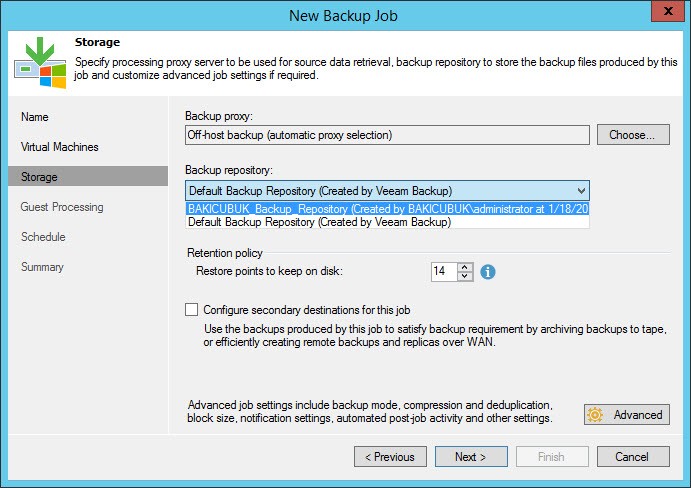Proceed with the Next button

tap(471, 457)
